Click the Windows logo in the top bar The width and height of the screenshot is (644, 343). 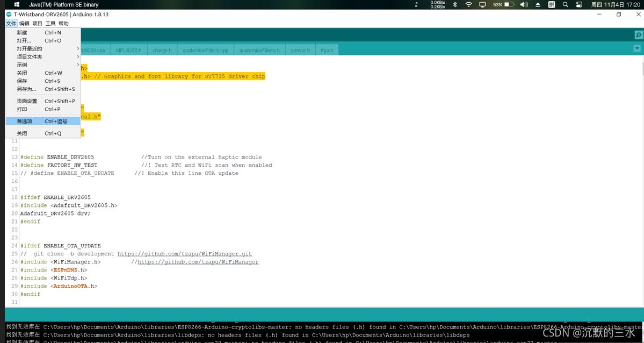click(x=17, y=4)
